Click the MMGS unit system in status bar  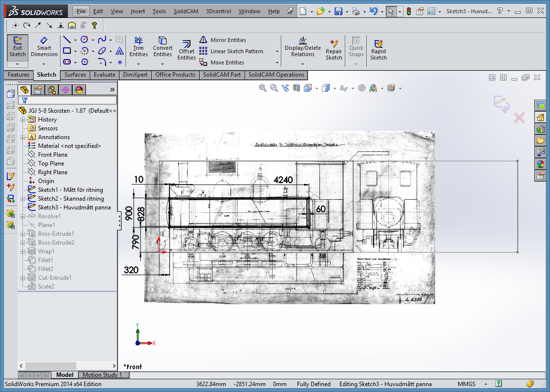[x=466, y=384]
